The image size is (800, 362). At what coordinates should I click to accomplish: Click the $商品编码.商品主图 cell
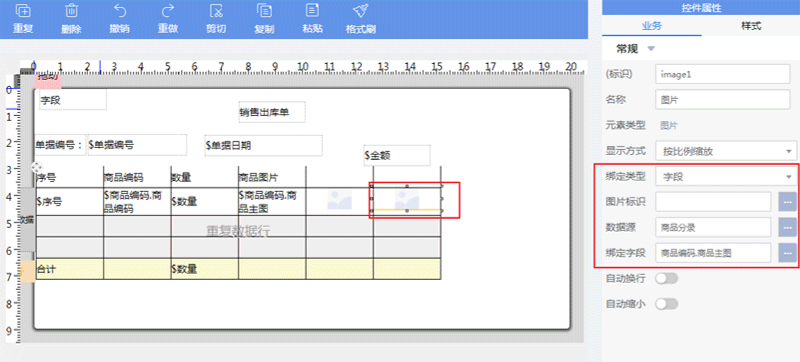[x=272, y=201]
